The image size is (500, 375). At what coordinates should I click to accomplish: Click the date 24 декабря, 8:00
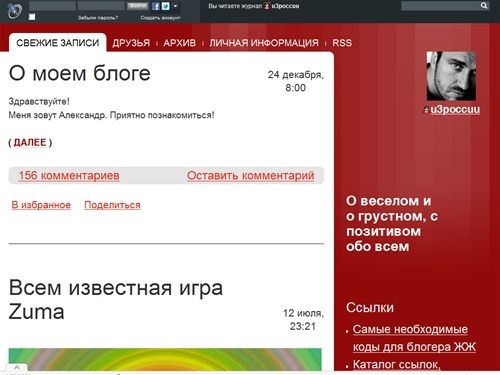click(x=296, y=81)
